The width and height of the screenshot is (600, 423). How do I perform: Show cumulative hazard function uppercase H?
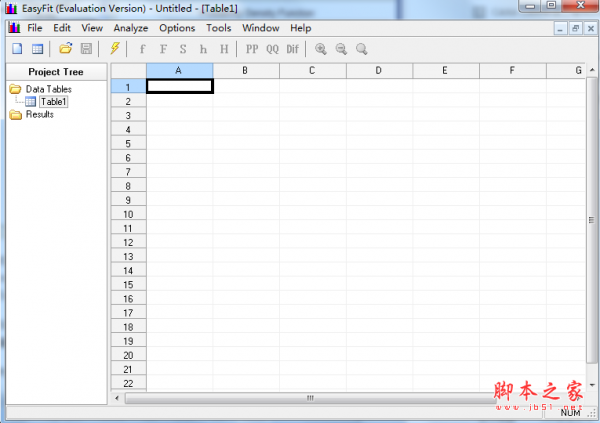click(224, 49)
